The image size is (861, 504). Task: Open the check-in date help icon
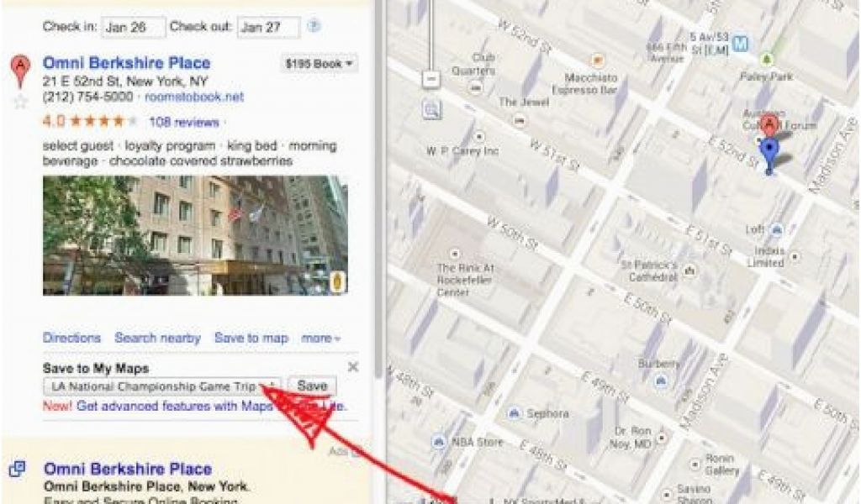[314, 26]
